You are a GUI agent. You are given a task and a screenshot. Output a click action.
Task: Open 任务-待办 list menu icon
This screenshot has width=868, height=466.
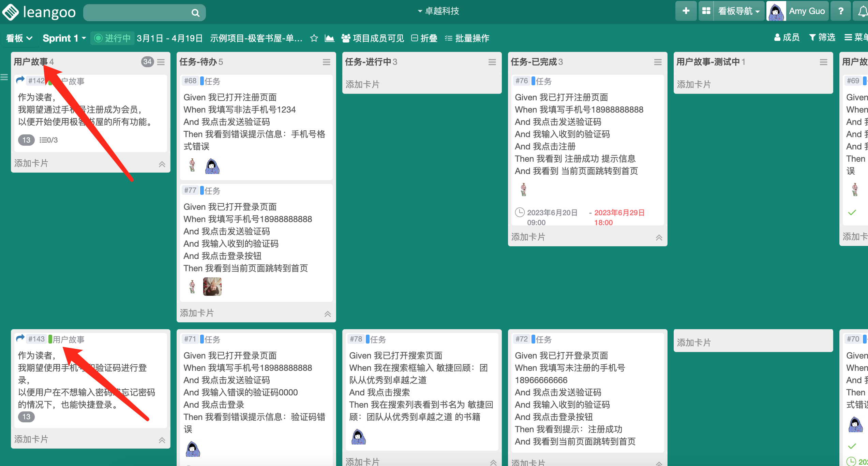pyautogui.click(x=326, y=62)
